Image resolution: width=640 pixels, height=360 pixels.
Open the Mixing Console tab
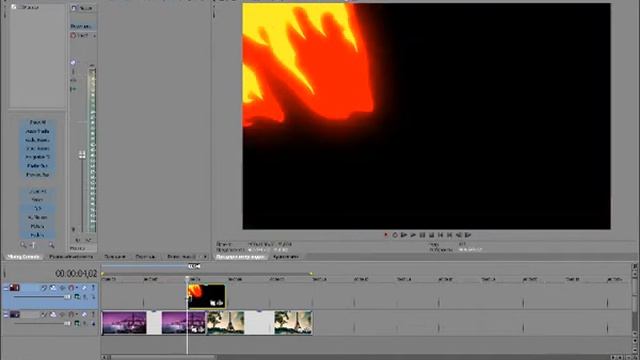tap(24, 257)
